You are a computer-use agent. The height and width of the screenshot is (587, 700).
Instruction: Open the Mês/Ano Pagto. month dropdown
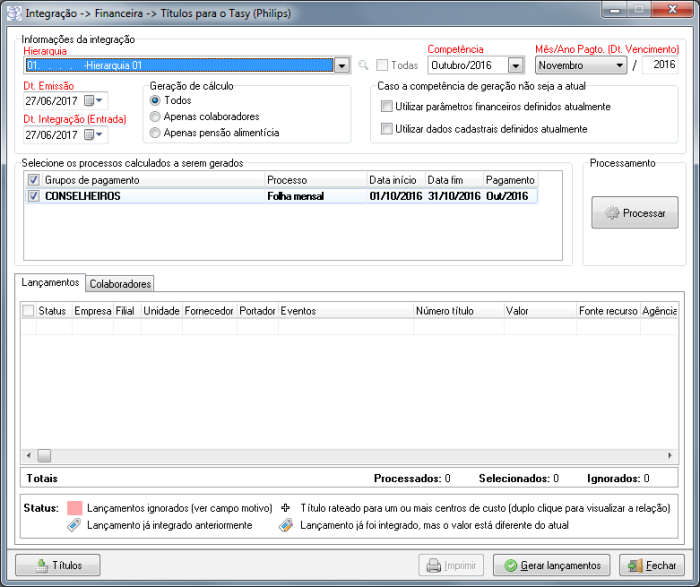[620, 66]
